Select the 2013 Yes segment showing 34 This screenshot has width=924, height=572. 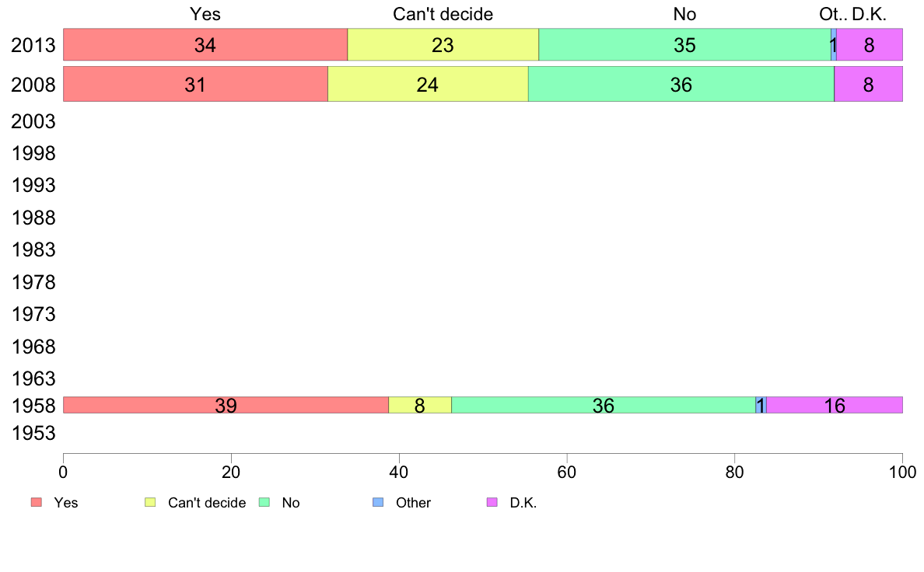(x=205, y=44)
